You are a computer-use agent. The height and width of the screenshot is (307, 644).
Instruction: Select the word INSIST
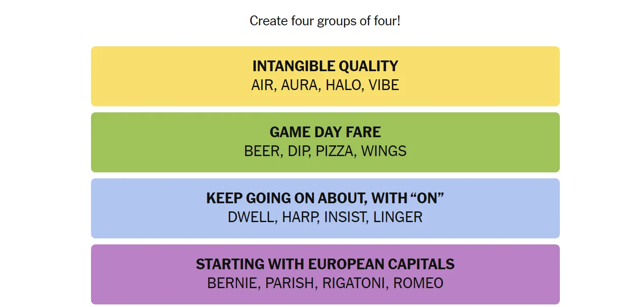click(x=345, y=217)
